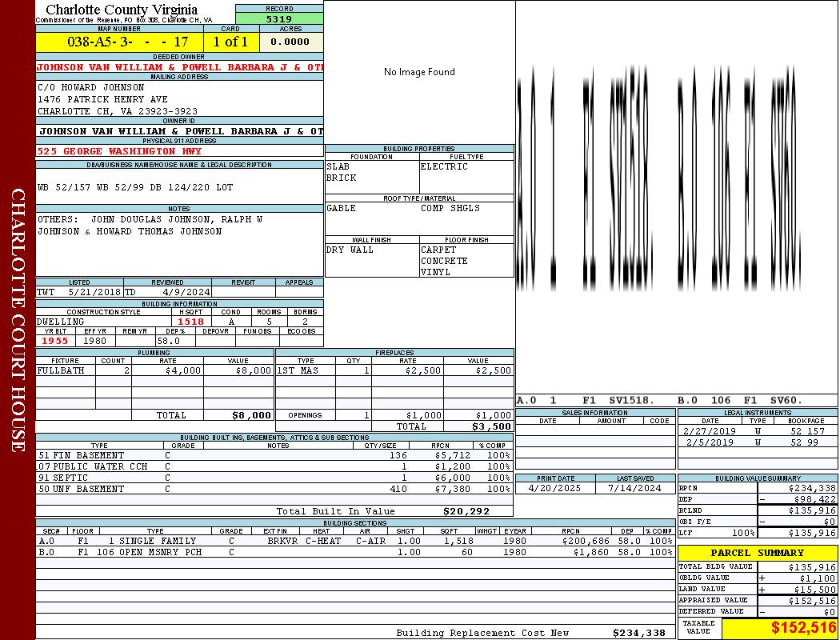Click the CHARLOTTE COURT HOUSE sidebar banner
This screenshot has width=840, height=640.
[18, 320]
